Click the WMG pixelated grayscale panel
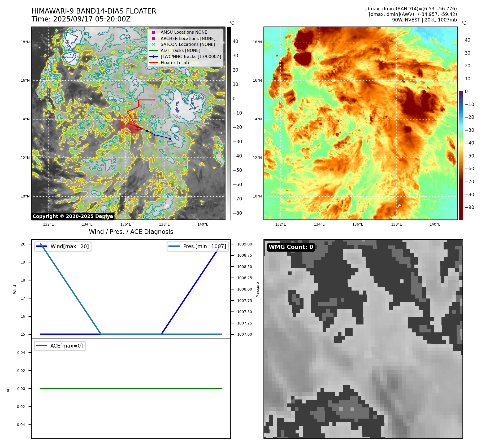 [x=363, y=339]
